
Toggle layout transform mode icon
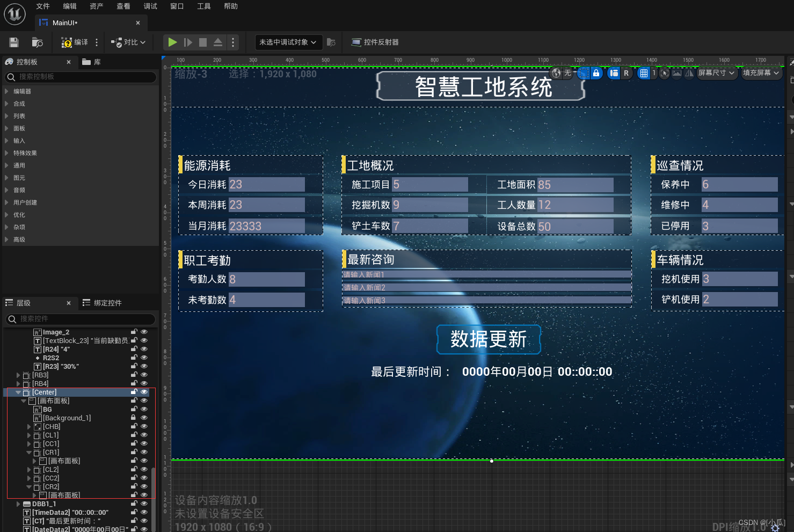[614, 73]
